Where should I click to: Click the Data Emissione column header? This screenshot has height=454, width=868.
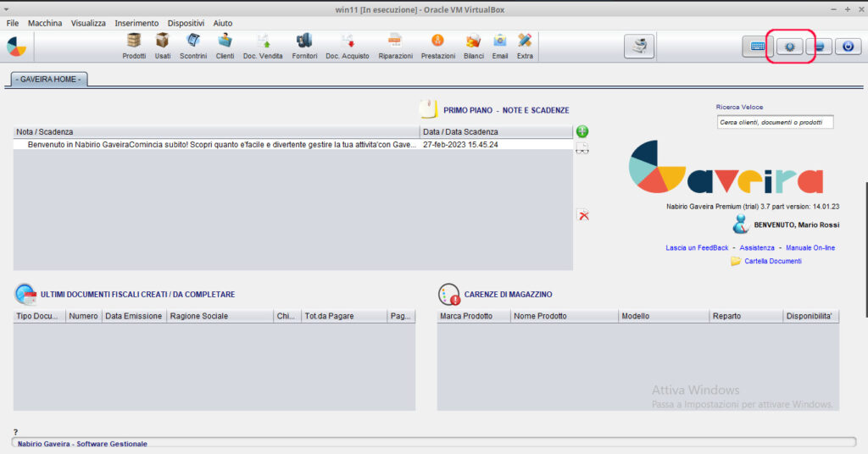(x=134, y=316)
